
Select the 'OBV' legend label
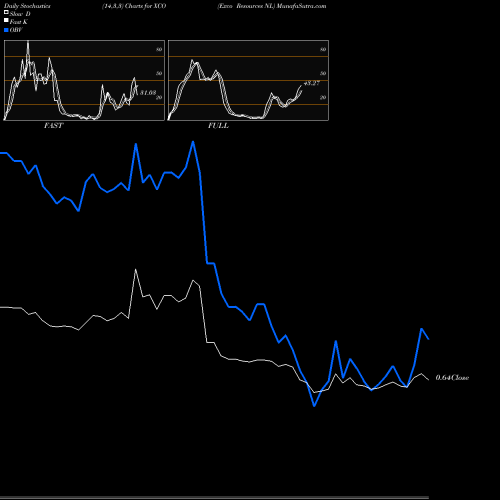(x=16, y=30)
